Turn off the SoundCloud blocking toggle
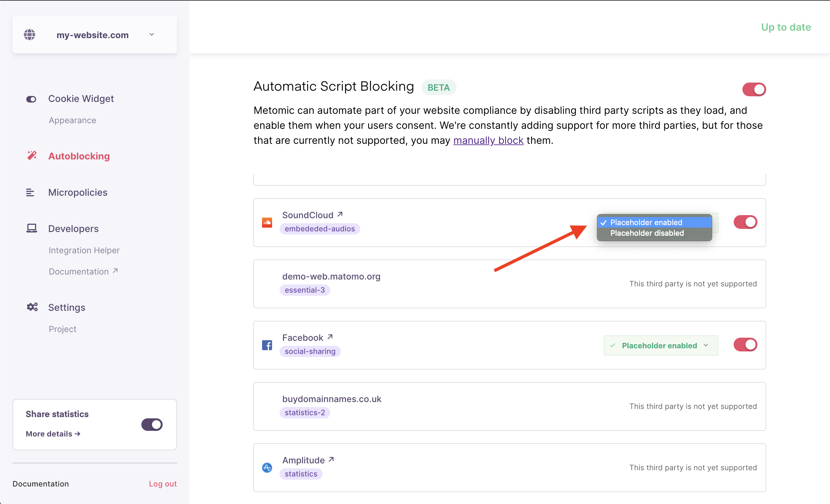 pyautogui.click(x=745, y=222)
